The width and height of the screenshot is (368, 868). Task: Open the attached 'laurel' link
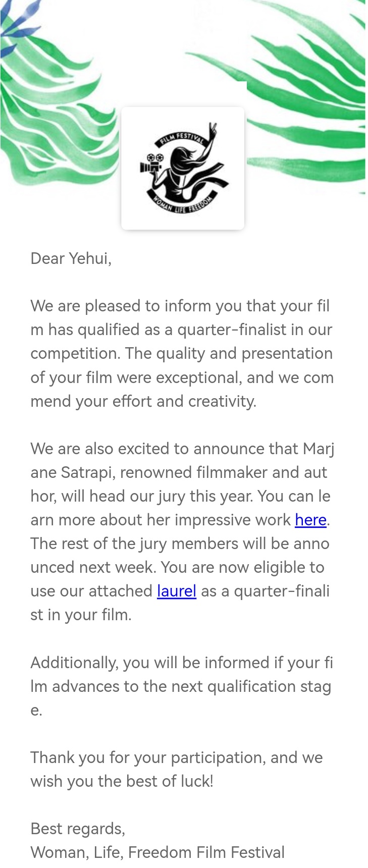(x=176, y=591)
